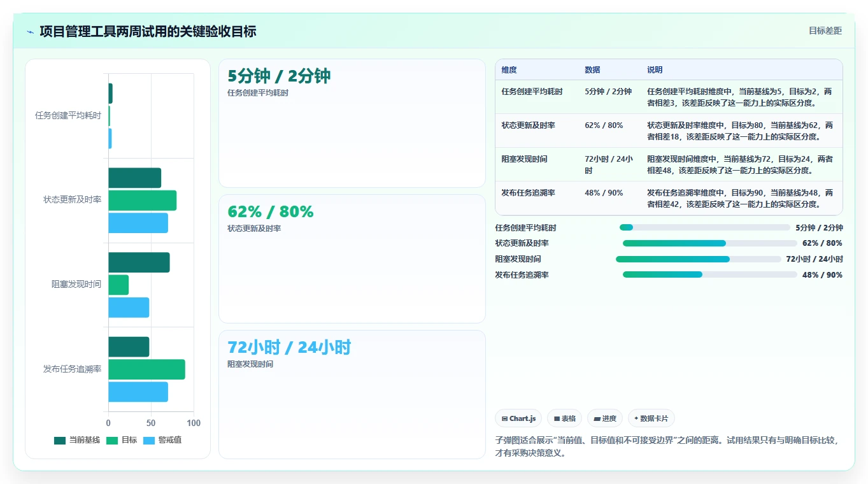Click the 72小时 / 24小时 table data cell
Image resolution: width=868 pixels, height=484 pixels.
(609, 165)
